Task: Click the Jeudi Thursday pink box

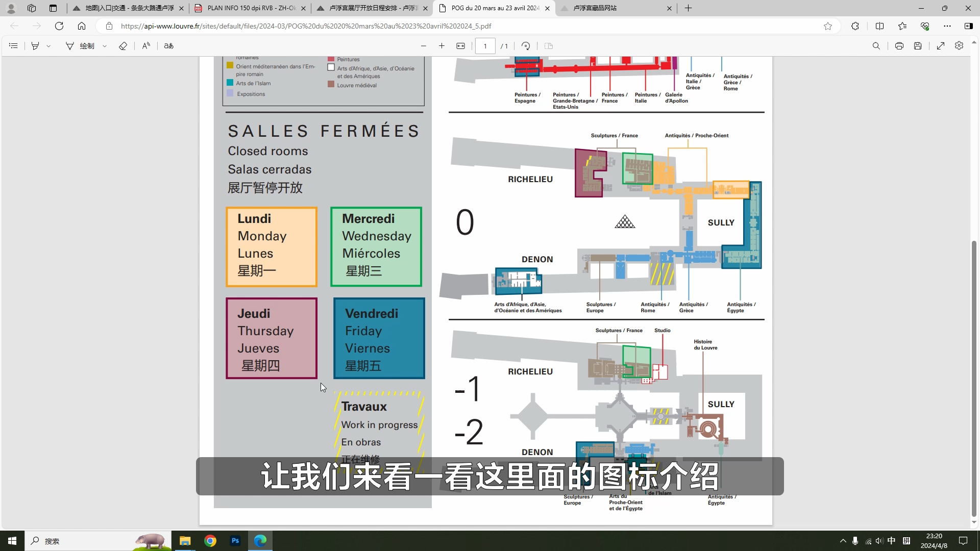Action: 272,338
